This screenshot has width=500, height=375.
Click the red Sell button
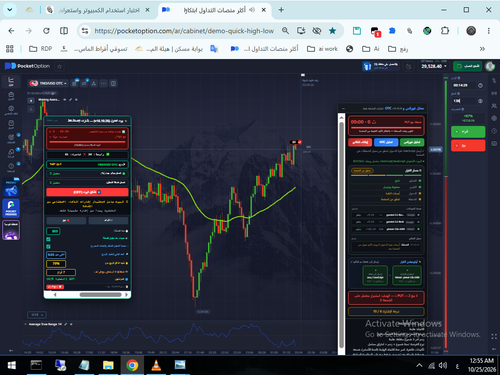pyautogui.click(x=468, y=146)
